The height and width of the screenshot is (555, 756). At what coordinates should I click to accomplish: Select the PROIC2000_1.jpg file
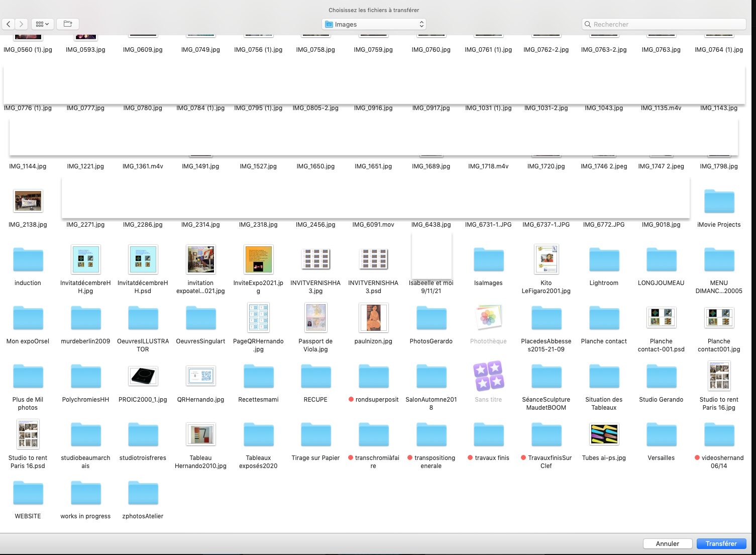click(x=143, y=376)
